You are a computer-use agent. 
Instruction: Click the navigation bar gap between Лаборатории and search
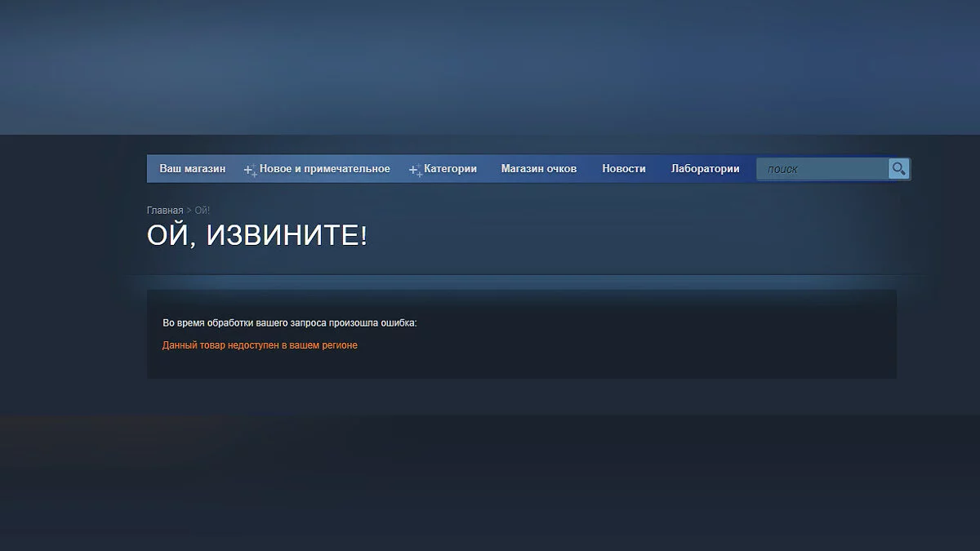750,169
